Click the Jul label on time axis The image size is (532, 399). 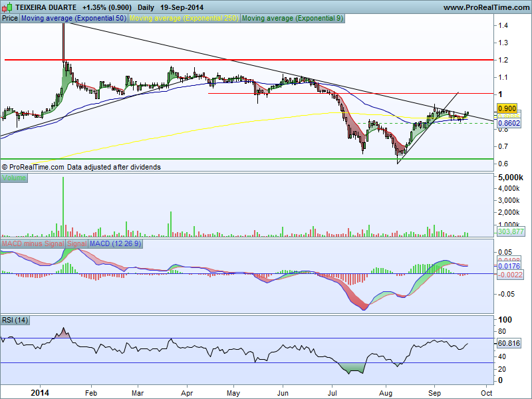click(x=332, y=393)
